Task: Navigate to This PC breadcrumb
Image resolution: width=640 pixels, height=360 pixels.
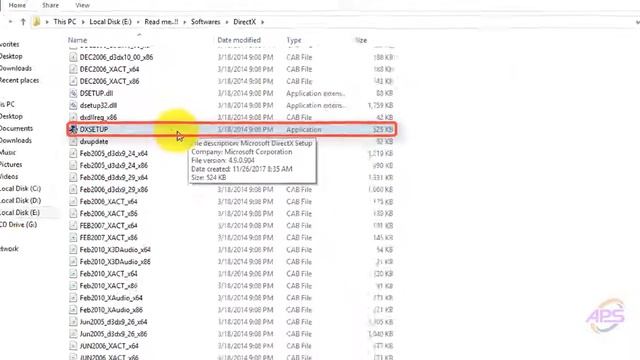Action: pyautogui.click(x=65, y=22)
